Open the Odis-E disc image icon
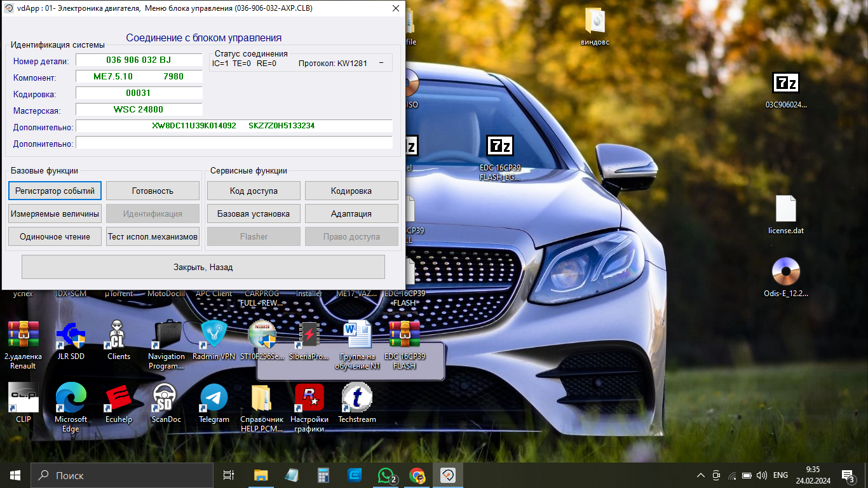Image resolution: width=868 pixels, height=488 pixels. (785, 273)
